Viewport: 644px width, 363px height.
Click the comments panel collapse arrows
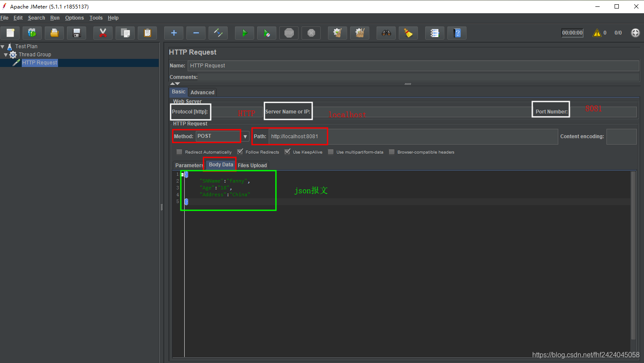[175, 84]
